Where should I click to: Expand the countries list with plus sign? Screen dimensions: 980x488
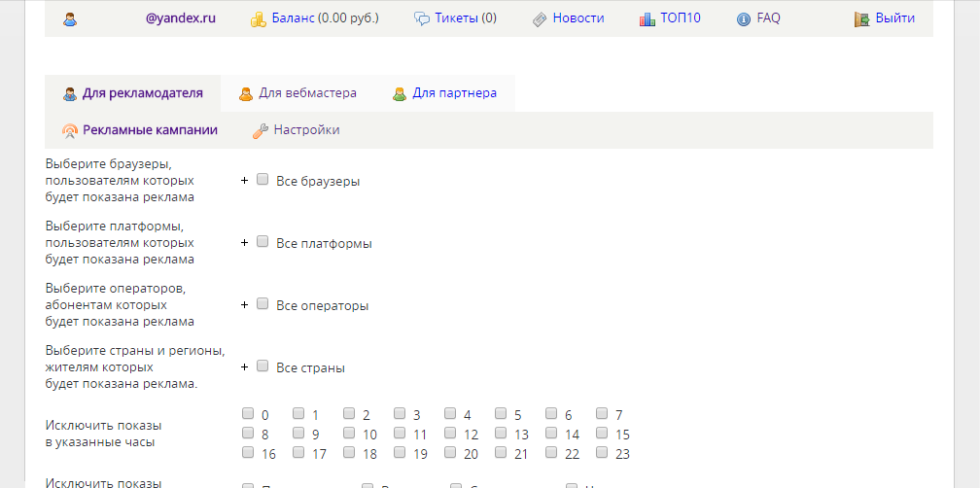[244, 366]
